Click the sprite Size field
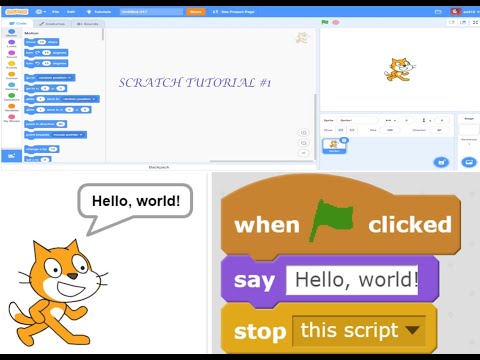 tap(390, 130)
